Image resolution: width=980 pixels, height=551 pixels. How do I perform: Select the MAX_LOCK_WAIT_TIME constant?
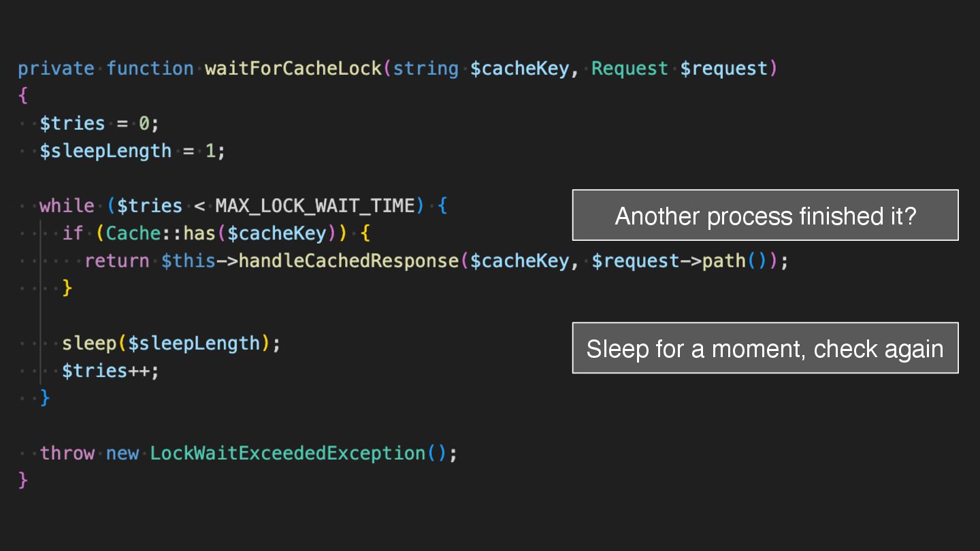tap(315, 206)
